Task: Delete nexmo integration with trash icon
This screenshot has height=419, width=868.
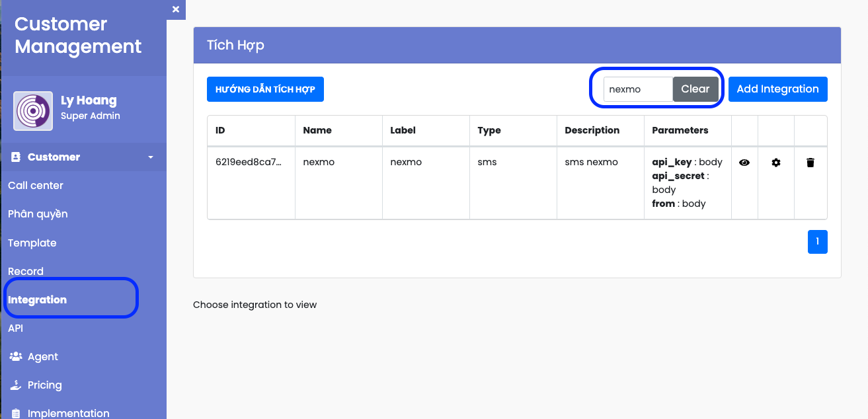Action: point(810,163)
